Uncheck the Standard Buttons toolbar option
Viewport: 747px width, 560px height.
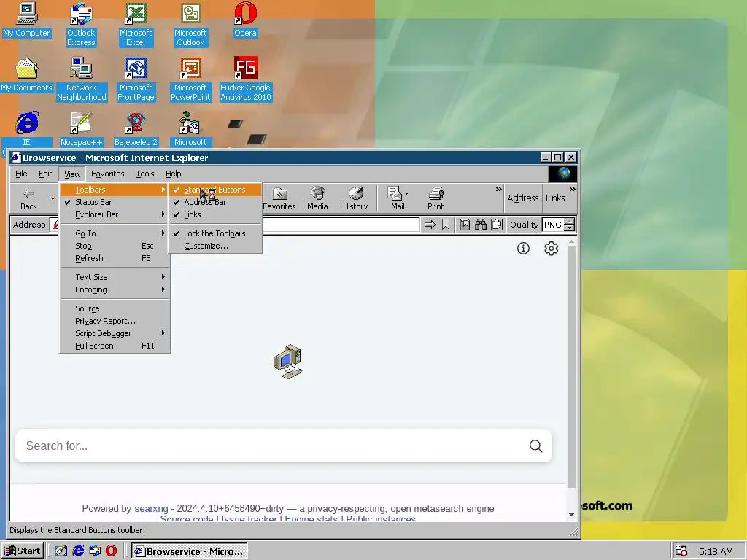click(215, 190)
